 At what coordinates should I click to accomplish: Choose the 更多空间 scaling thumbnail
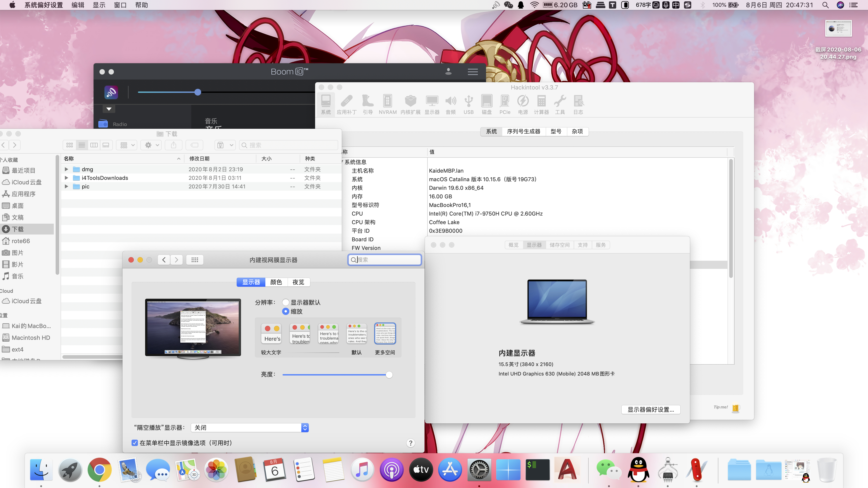pyautogui.click(x=385, y=333)
